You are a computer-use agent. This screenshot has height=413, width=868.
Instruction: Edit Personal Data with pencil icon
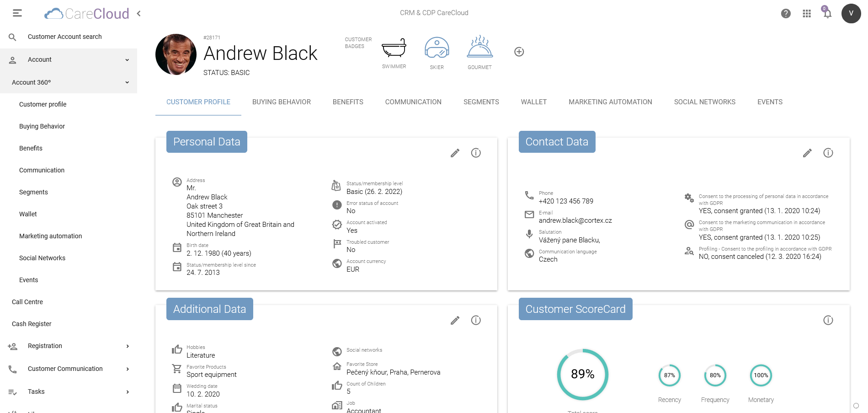tap(455, 153)
